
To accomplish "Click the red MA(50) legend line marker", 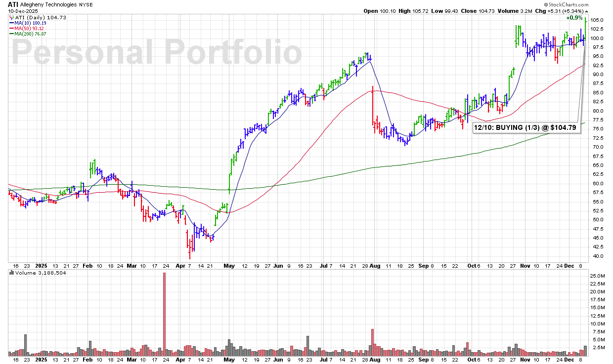I will point(11,28).
